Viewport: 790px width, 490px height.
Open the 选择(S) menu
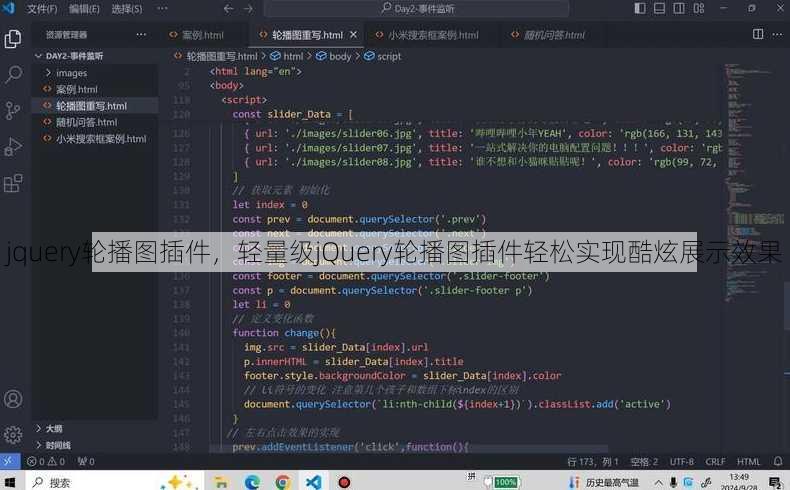coord(126,9)
